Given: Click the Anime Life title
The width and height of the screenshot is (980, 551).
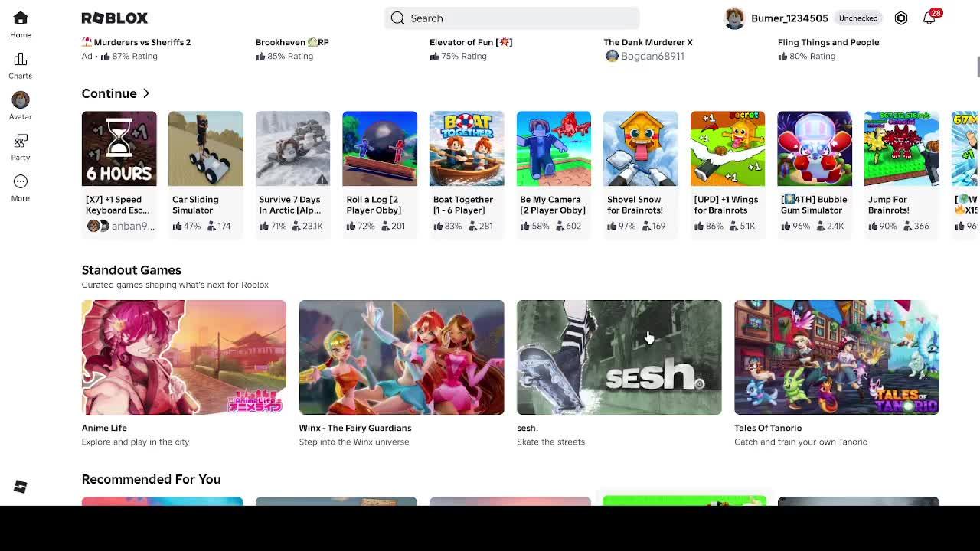Looking at the screenshot, I should click(x=104, y=428).
